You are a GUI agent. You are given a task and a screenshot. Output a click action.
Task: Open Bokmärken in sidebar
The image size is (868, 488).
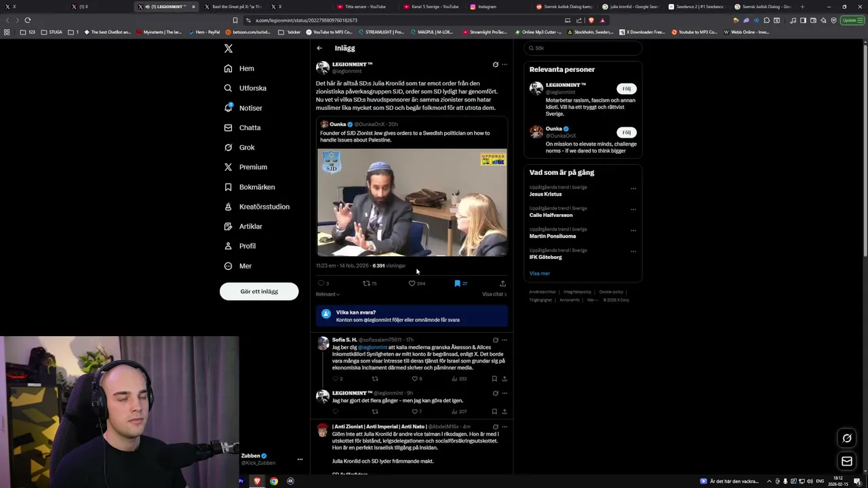pyautogui.click(x=249, y=187)
